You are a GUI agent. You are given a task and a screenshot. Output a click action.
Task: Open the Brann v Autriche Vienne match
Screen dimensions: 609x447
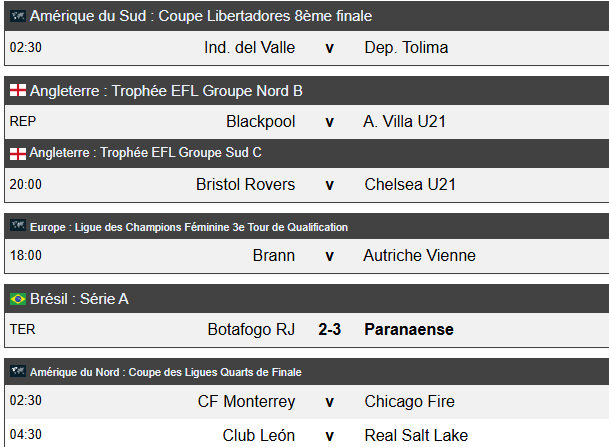click(x=307, y=256)
